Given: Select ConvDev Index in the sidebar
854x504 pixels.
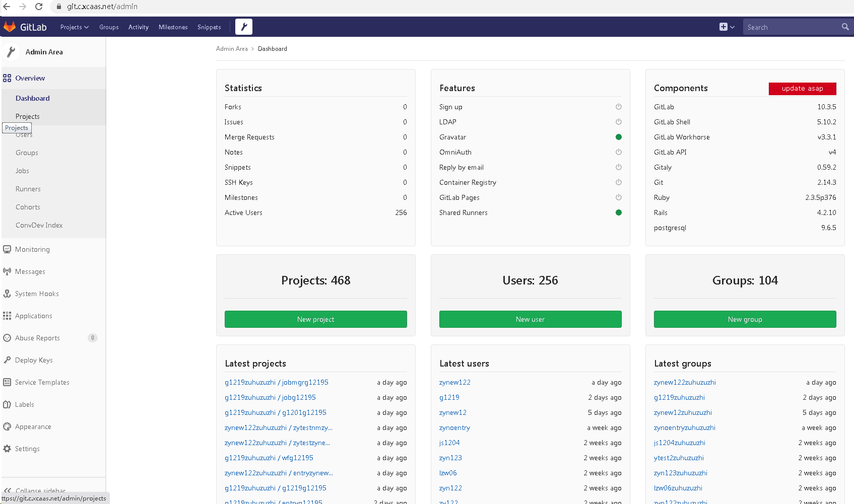Looking at the screenshot, I should [x=39, y=225].
